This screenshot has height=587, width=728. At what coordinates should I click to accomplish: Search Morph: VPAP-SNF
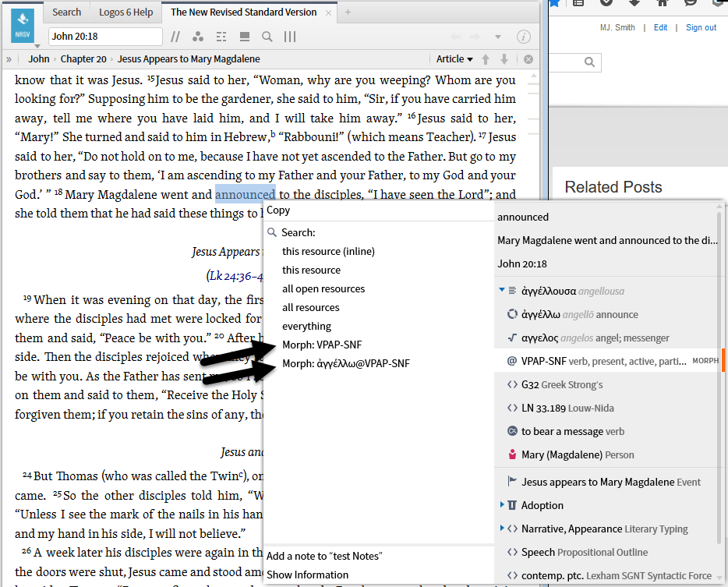pos(322,345)
